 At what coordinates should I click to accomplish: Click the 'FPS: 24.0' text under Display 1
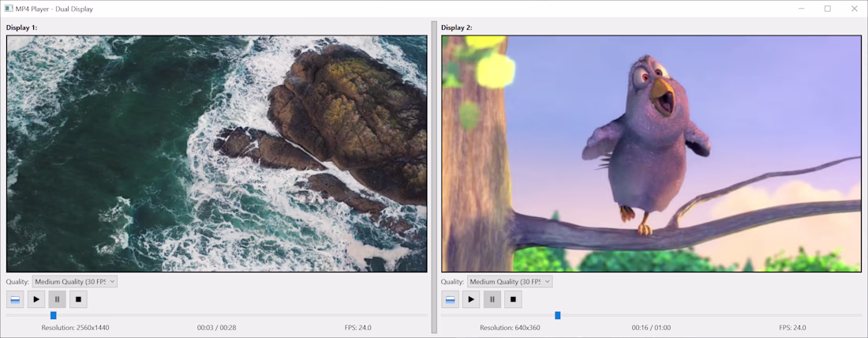point(357,328)
